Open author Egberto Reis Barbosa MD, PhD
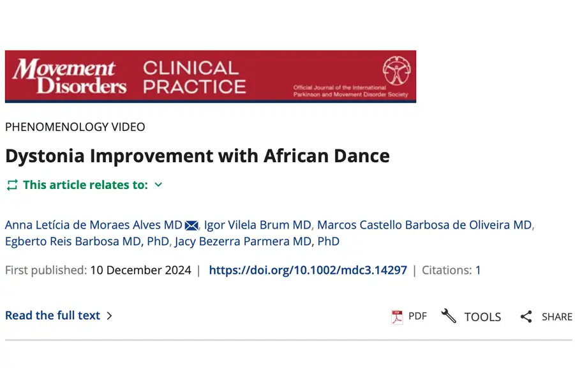Image resolution: width=575 pixels, height=392 pixels. pos(87,241)
